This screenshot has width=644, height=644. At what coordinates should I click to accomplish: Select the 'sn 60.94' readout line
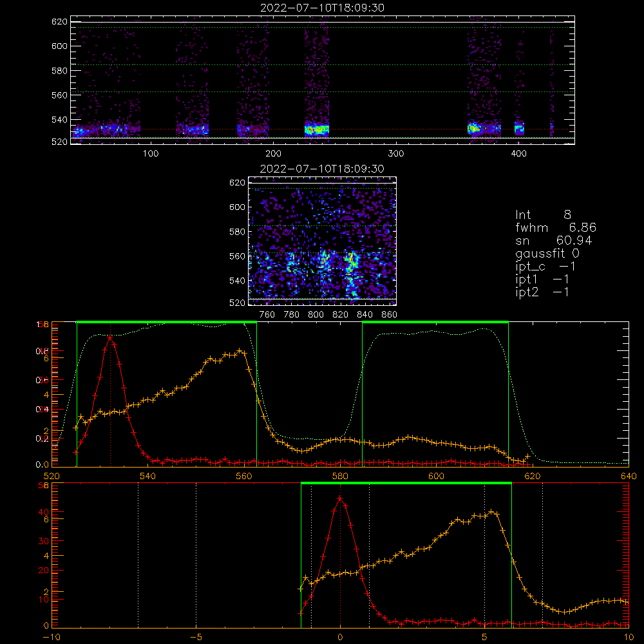(x=554, y=240)
